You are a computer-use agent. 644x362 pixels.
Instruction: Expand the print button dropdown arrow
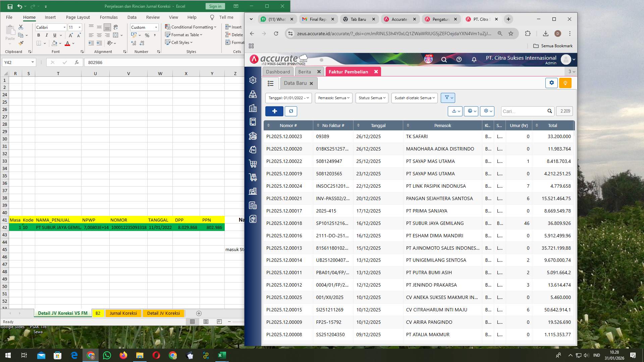[475, 111]
